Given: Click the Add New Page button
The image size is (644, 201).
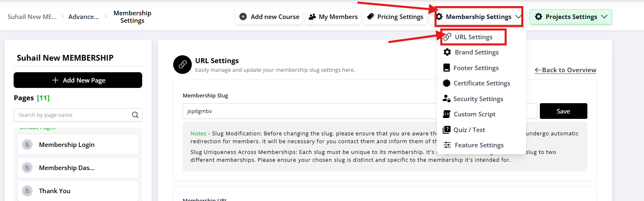Looking at the screenshot, I should (78, 80).
